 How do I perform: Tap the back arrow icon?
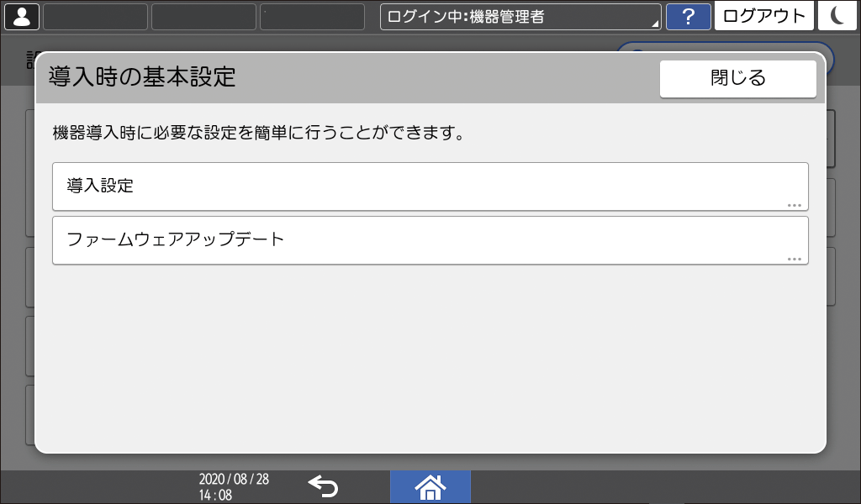click(x=324, y=486)
